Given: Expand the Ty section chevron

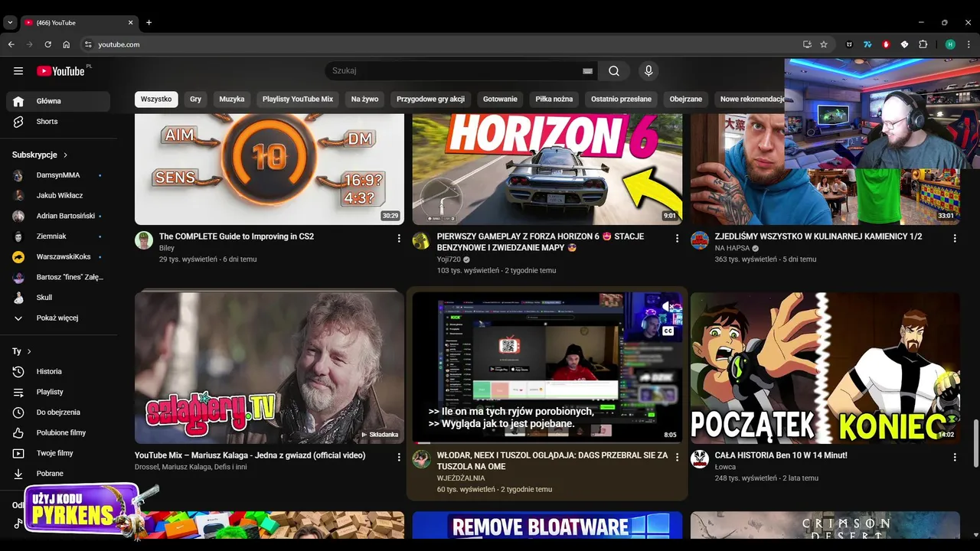Looking at the screenshot, I should point(29,352).
